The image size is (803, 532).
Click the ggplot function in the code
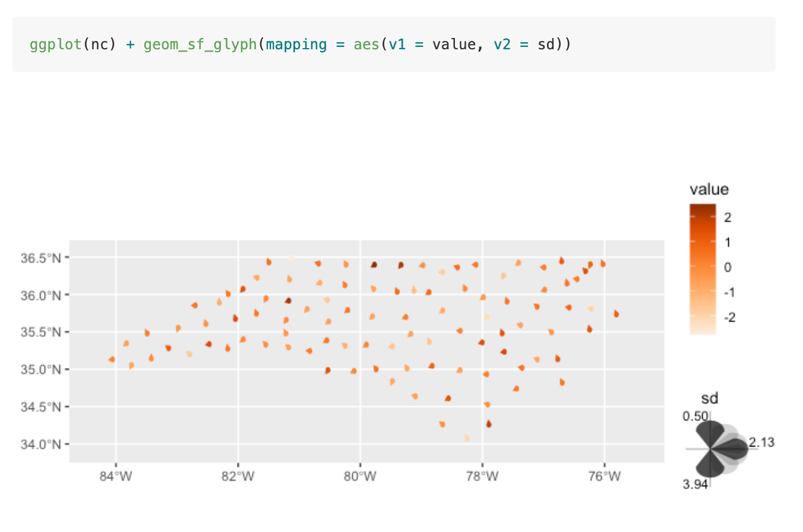pos(56,45)
